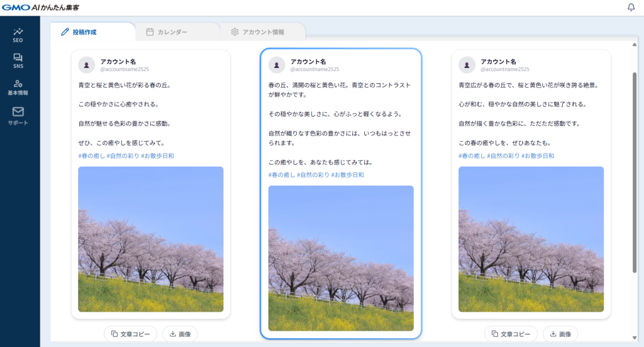Click the notification bell icon

[x=631, y=8]
